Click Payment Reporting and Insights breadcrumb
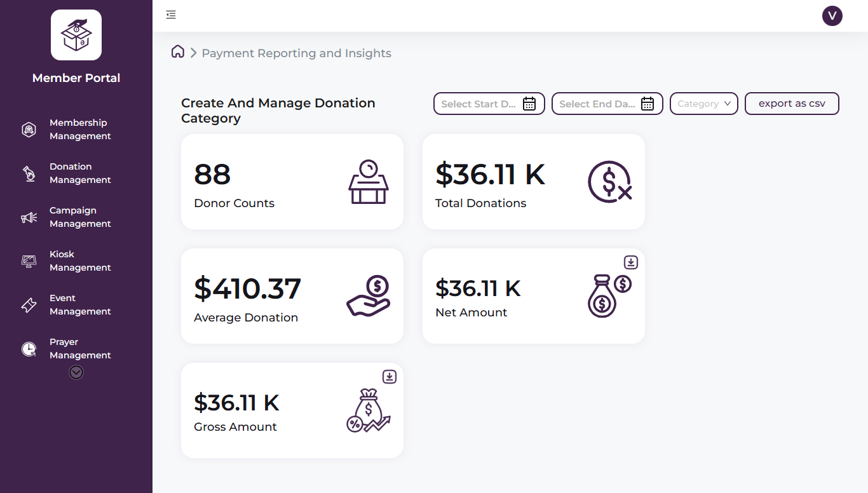 [x=296, y=53]
